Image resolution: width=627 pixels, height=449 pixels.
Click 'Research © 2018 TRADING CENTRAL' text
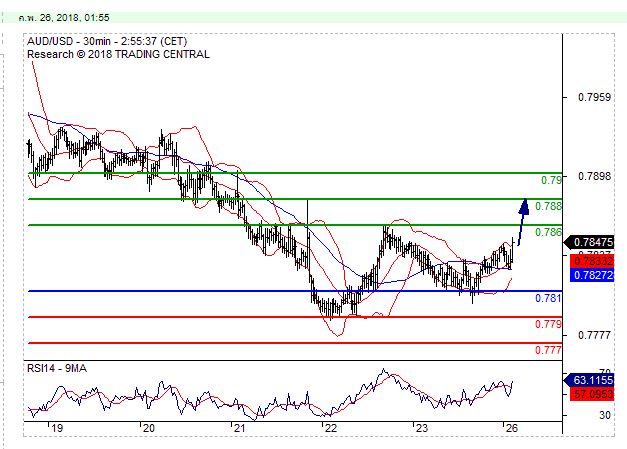(118, 54)
